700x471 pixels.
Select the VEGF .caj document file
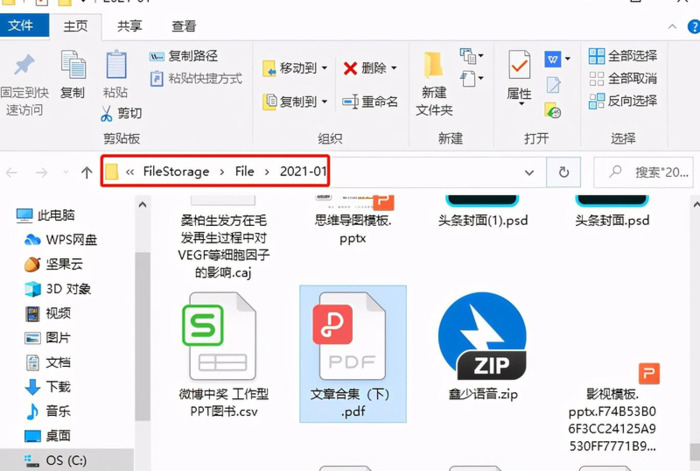pos(224,238)
